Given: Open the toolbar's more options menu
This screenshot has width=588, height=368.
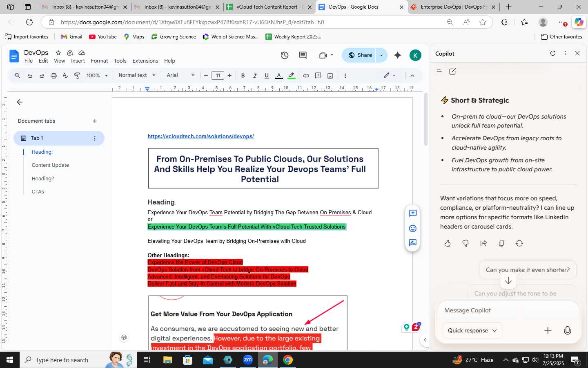Looking at the screenshot, I should (345, 76).
